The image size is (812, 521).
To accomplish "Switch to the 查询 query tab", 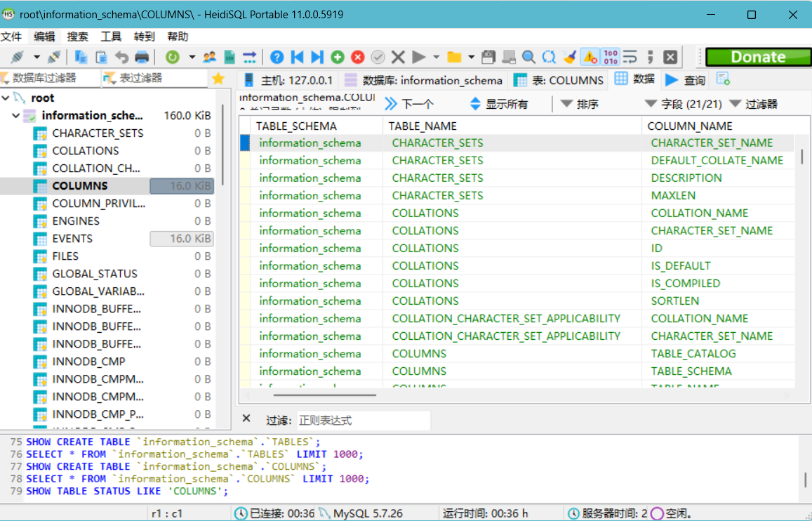I will [x=684, y=80].
